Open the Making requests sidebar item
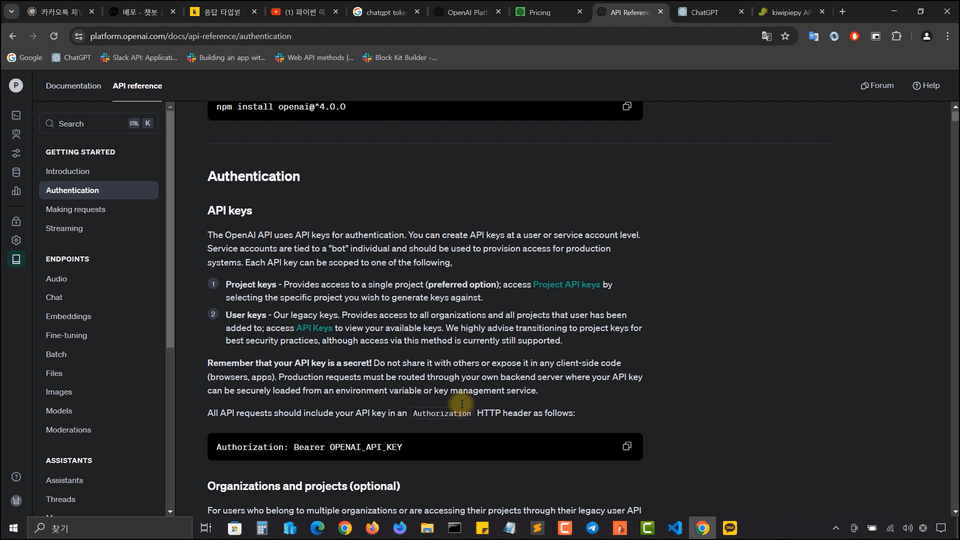 click(75, 209)
